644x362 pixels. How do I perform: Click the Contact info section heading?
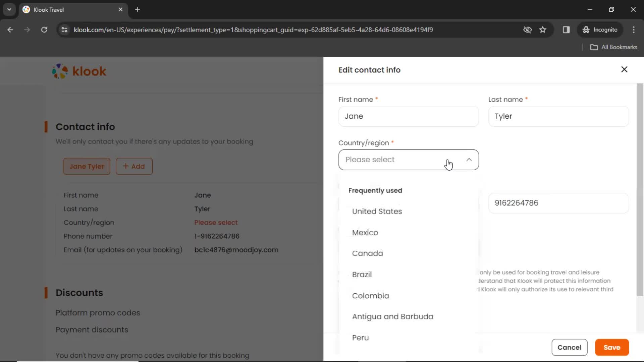tap(85, 127)
